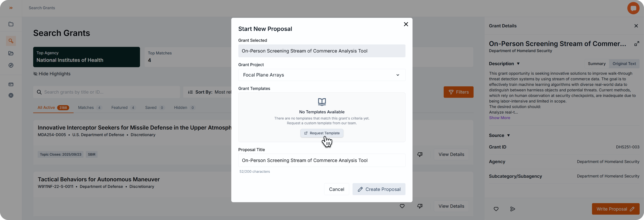Open the chat support bubble icon
Image resolution: width=644 pixels, height=220 pixels.
point(633,8)
